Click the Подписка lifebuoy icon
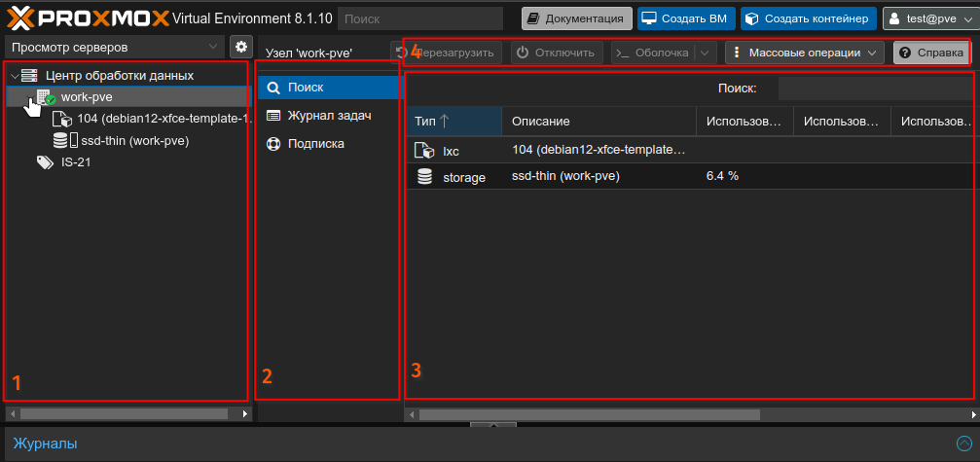The image size is (980, 462). [x=273, y=144]
